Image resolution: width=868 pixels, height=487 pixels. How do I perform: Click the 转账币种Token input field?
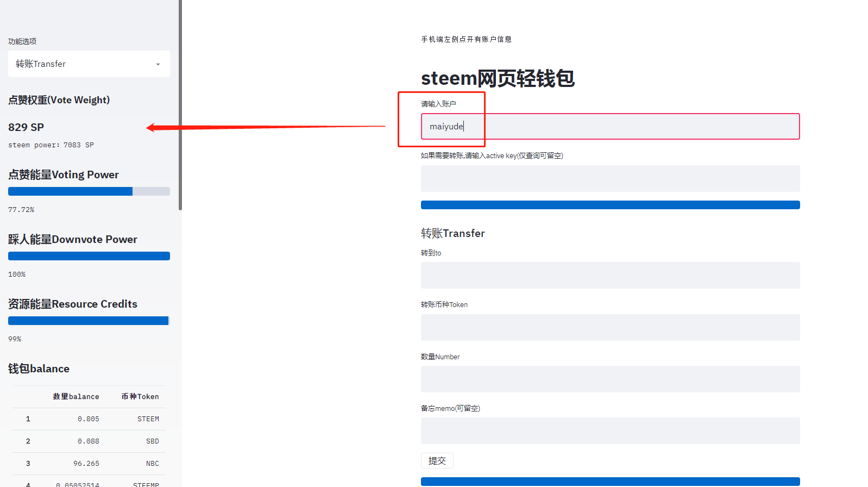tap(610, 327)
